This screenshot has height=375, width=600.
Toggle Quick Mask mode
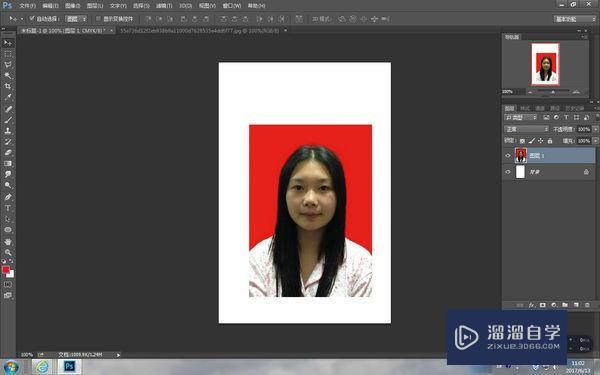8,285
